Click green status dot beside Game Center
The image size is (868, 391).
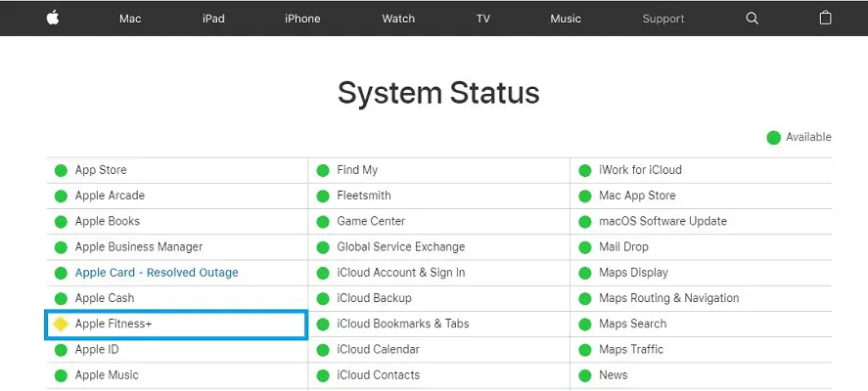323,221
